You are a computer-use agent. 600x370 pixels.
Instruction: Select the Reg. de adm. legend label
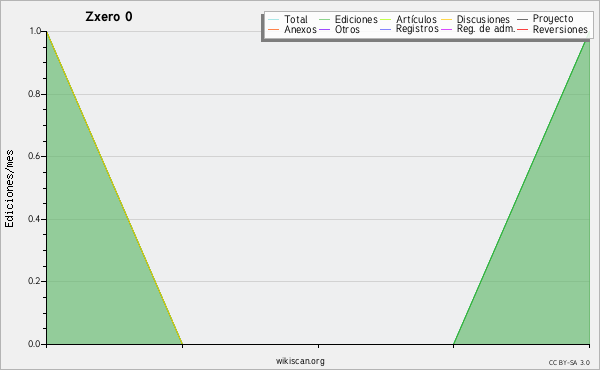click(x=486, y=29)
